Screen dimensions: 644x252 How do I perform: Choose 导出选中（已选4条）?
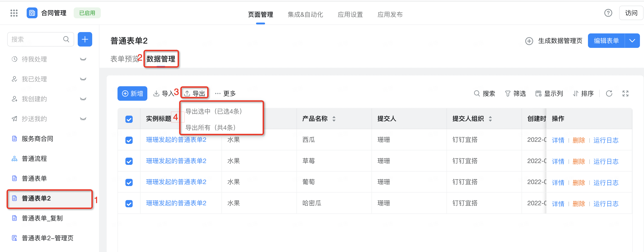pyautogui.click(x=214, y=111)
